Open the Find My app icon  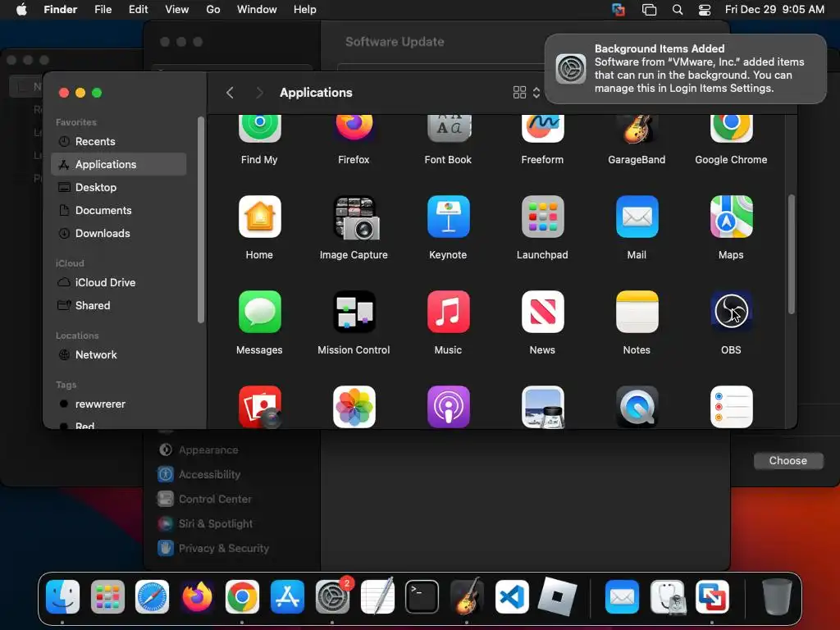click(259, 129)
